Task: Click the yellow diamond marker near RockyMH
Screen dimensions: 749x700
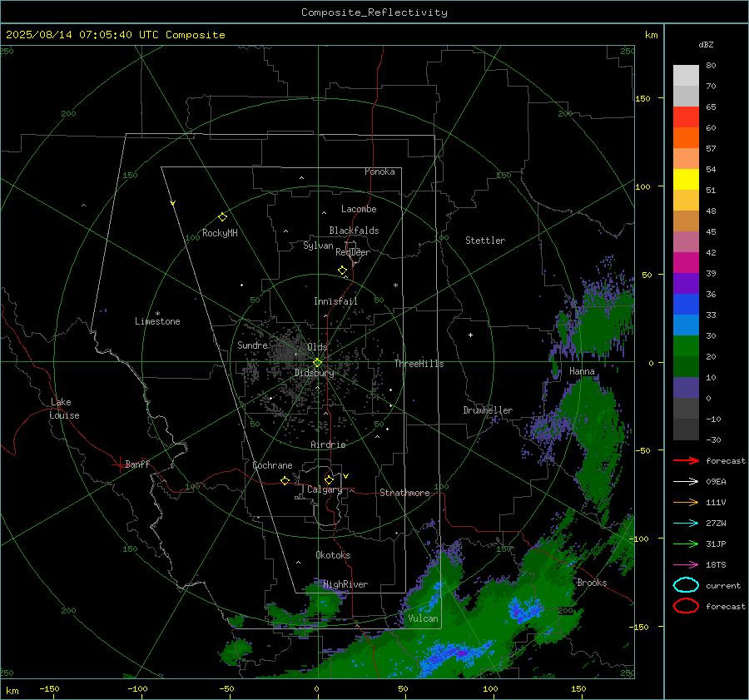Action: click(x=222, y=217)
